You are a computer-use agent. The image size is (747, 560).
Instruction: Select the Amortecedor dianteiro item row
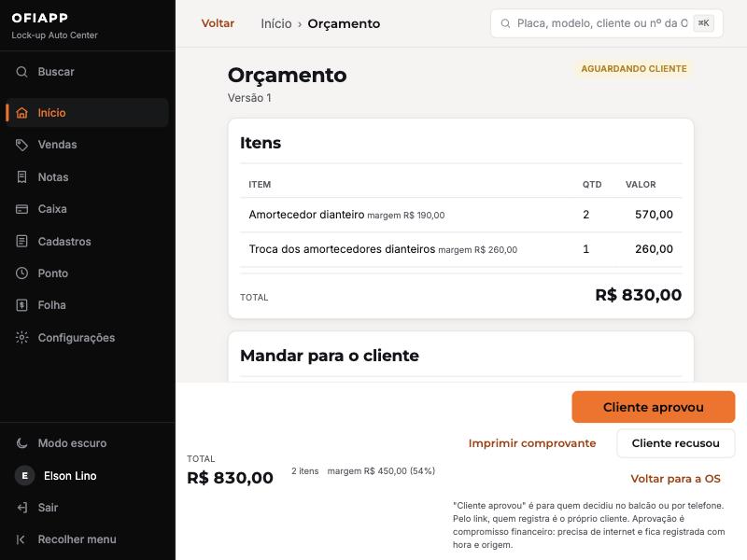[x=460, y=215]
